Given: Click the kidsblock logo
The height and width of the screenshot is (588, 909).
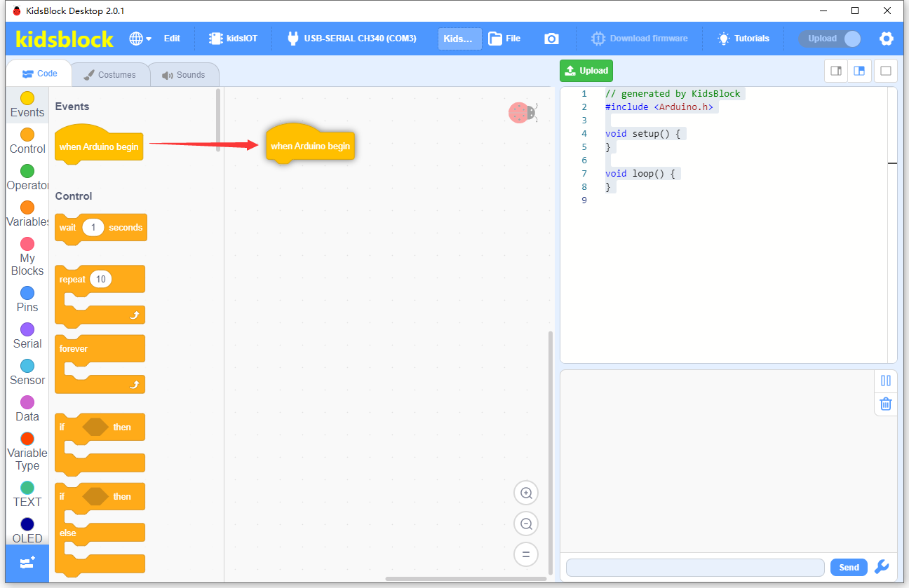Looking at the screenshot, I should (x=65, y=39).
